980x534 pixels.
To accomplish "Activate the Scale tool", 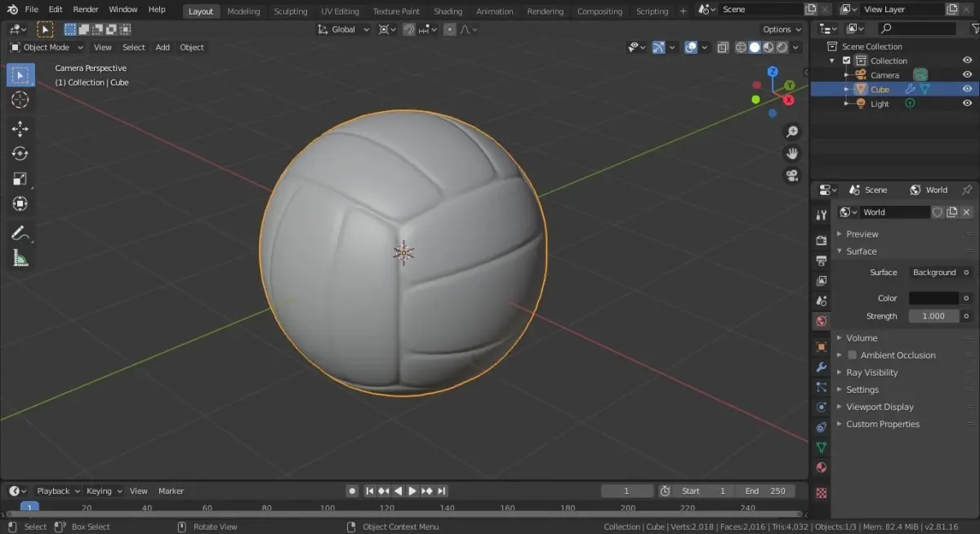I will point(20,179).
